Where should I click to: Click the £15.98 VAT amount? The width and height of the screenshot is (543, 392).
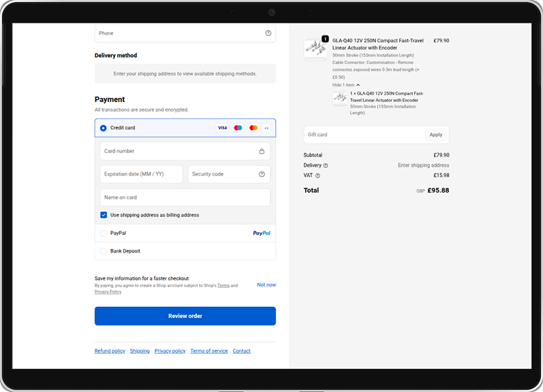pos(441,176)
